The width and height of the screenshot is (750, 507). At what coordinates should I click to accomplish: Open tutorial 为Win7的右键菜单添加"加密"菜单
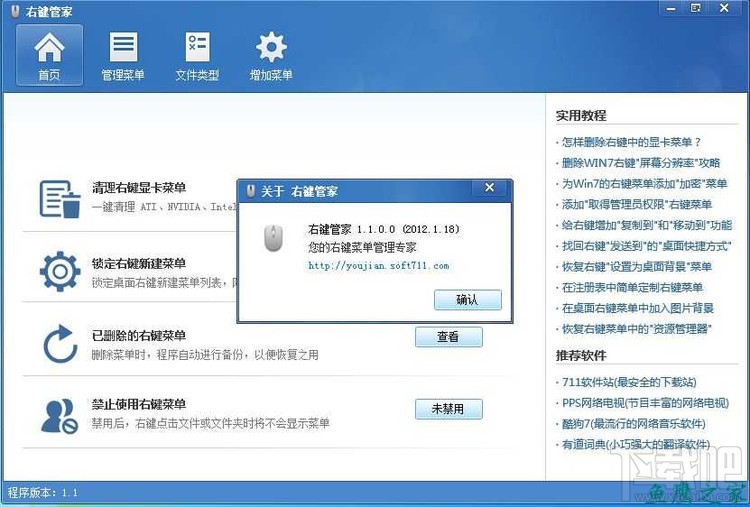tap(644, 184)
